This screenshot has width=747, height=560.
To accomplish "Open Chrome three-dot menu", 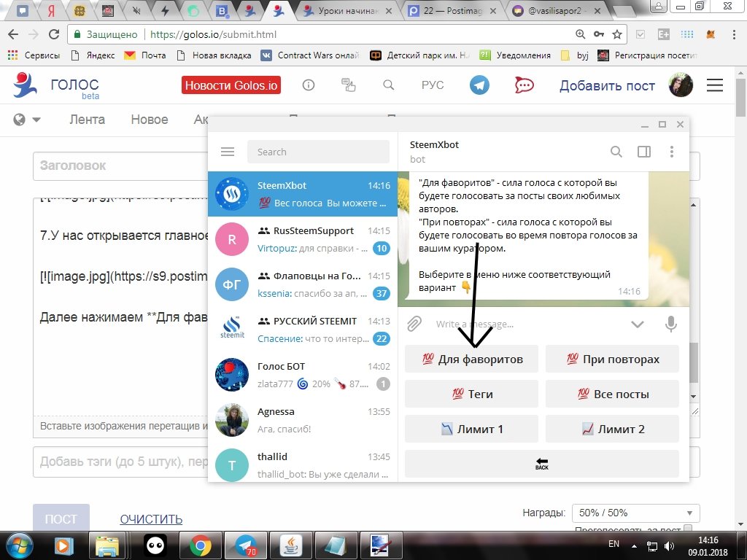I will tap(734, 34).
